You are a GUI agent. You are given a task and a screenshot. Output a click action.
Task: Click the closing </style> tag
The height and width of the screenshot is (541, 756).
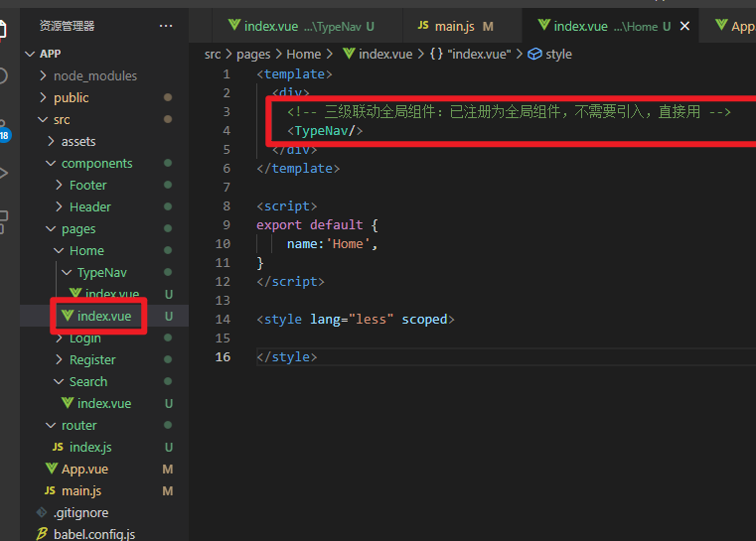click(x=286, y=357)
